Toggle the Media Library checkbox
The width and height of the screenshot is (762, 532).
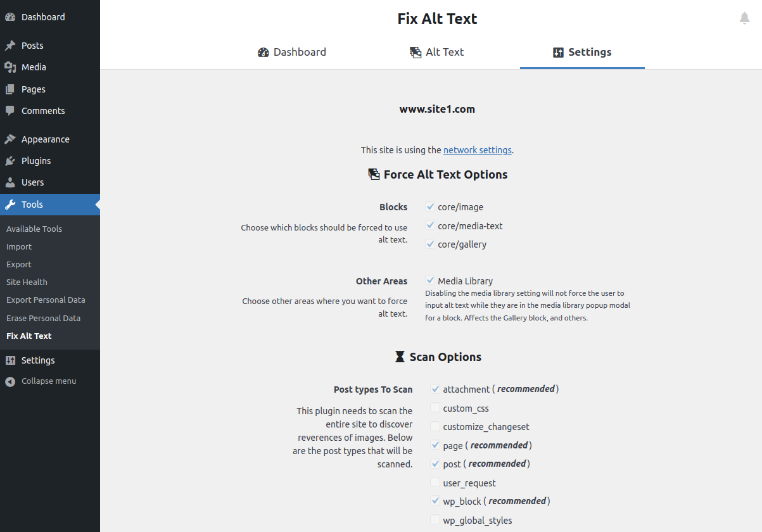[x=430, y=281]
